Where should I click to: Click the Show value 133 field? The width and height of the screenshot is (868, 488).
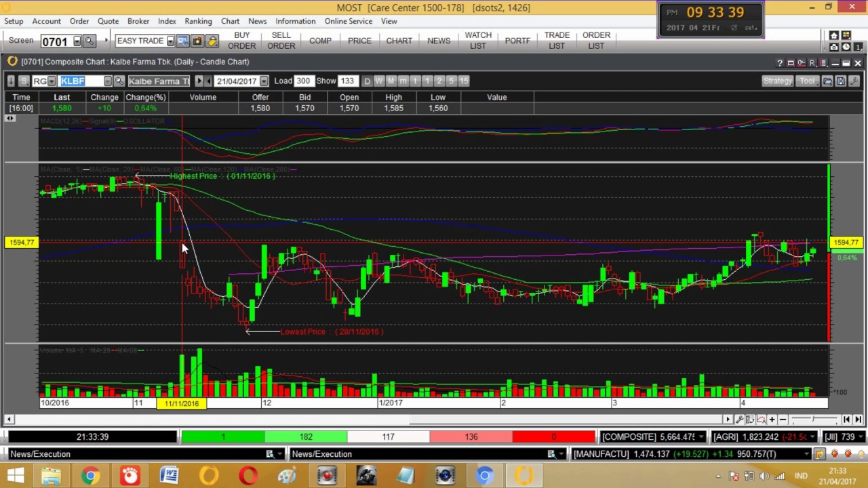point(348,81)
